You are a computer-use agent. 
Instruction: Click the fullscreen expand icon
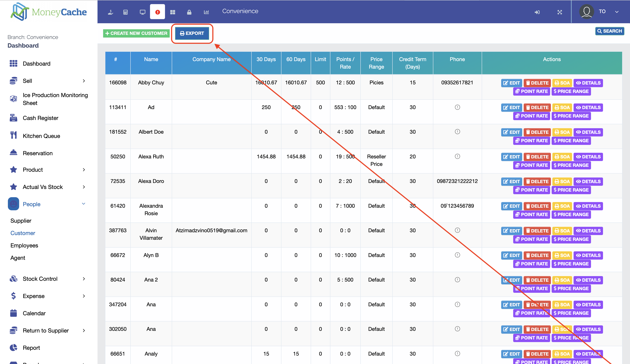tap(560, 12)
